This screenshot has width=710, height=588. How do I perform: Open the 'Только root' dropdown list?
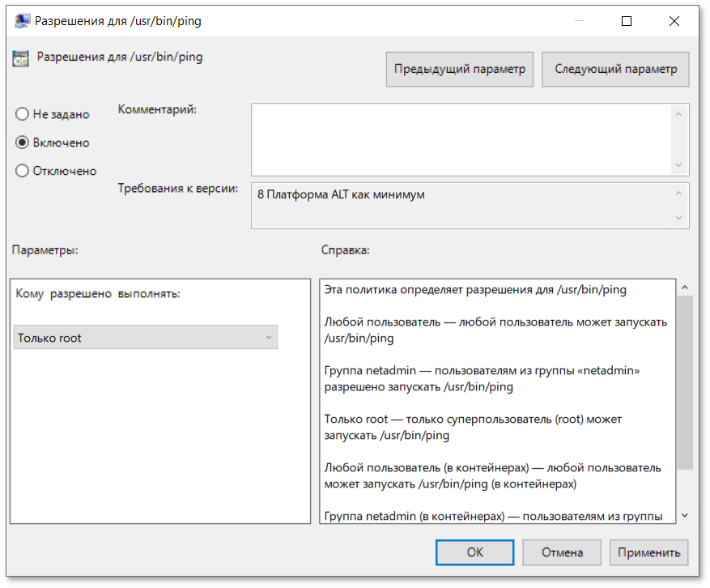click(146, 338)
